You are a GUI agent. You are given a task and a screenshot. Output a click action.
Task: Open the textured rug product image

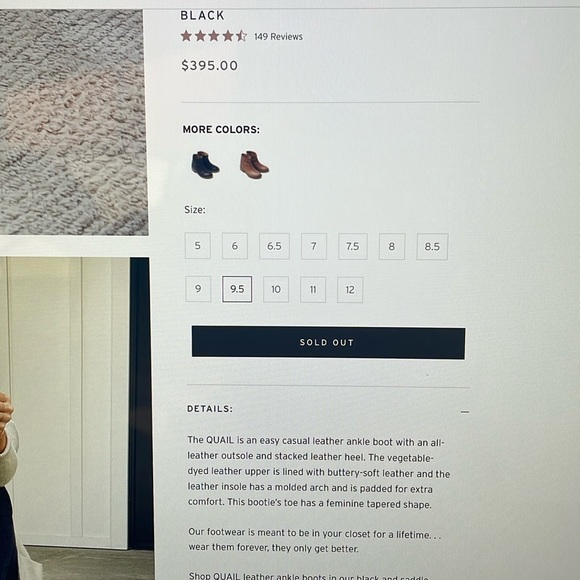click(74, 122)
